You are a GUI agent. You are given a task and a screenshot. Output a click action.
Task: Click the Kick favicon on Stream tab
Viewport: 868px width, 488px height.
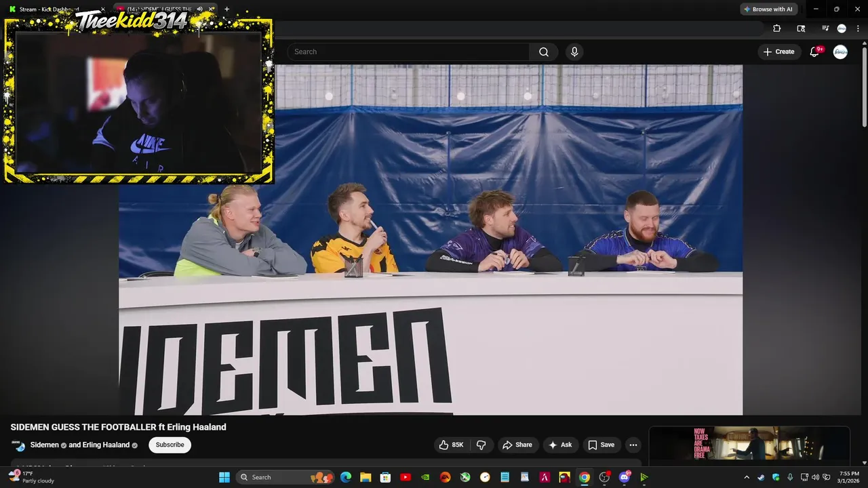(x=12, y=9)
